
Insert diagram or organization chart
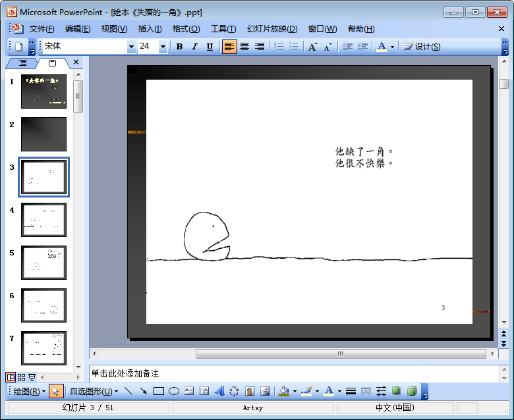pos(235,391)
